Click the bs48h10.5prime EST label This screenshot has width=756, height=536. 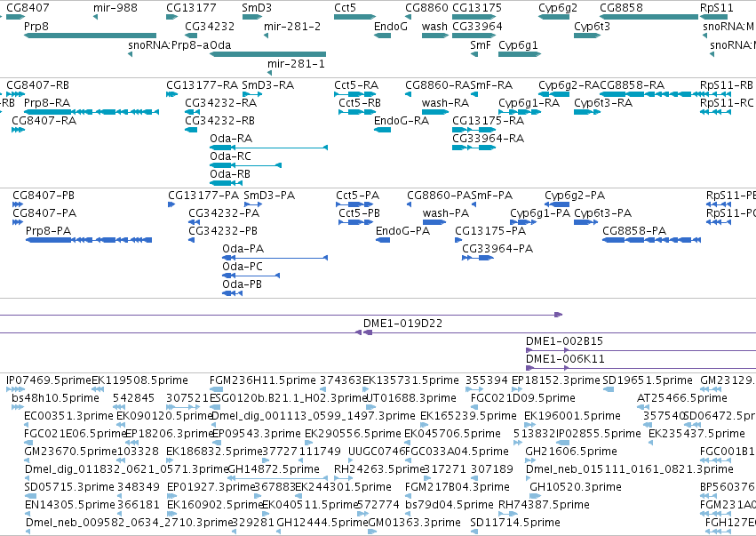pyautogui.click(x=55, y=398)
